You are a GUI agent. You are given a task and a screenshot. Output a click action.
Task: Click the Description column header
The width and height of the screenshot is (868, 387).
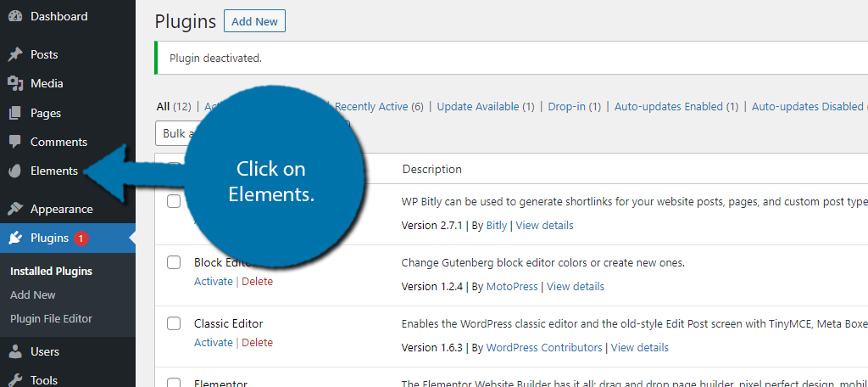(x=431, y=169)
